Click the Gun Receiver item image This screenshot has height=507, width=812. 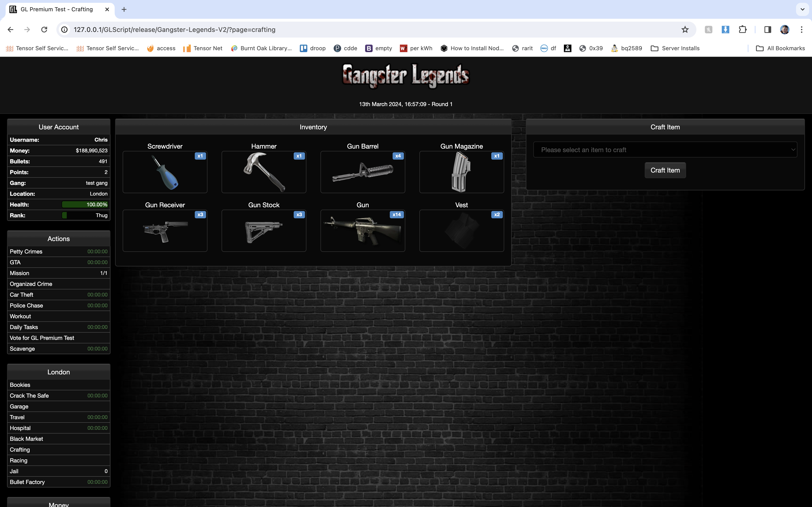pyautogui.click(x=165, y=231)
